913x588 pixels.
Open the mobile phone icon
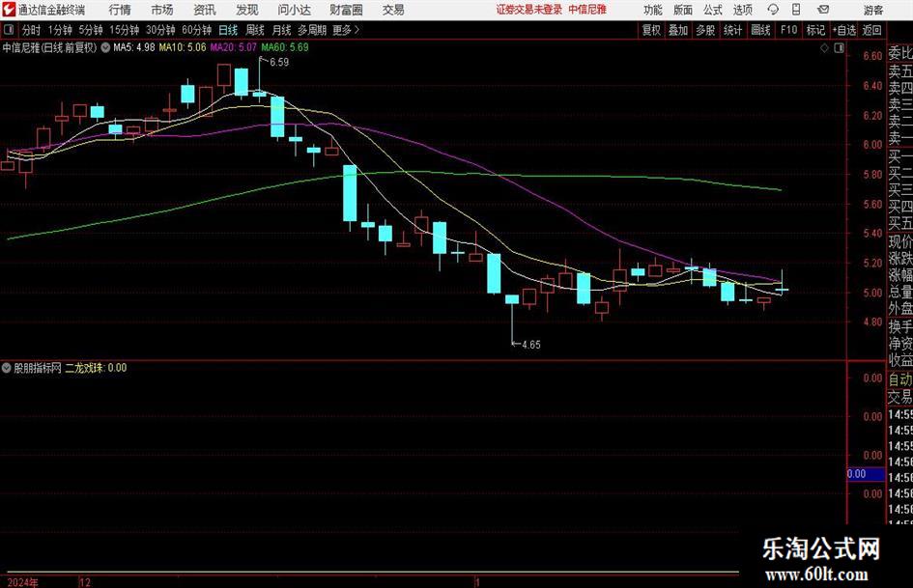(796, 10)
